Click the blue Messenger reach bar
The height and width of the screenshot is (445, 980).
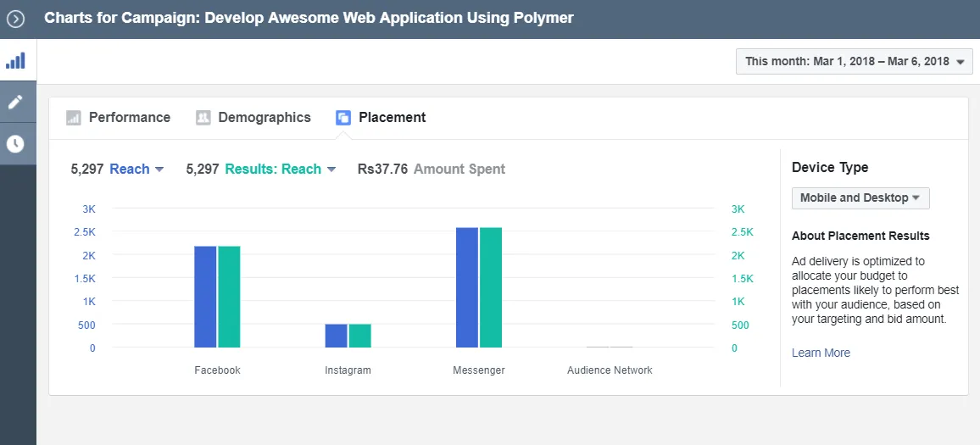[467, 287]
